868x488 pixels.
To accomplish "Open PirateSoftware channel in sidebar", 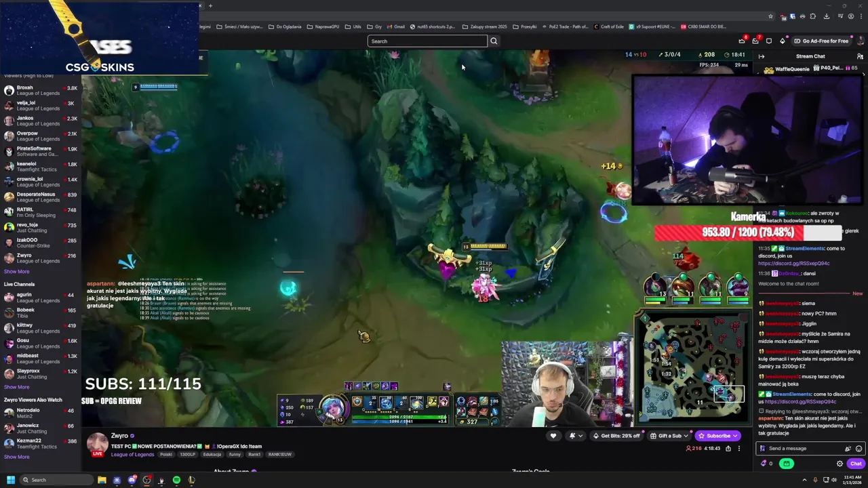I will pos(41,151).
